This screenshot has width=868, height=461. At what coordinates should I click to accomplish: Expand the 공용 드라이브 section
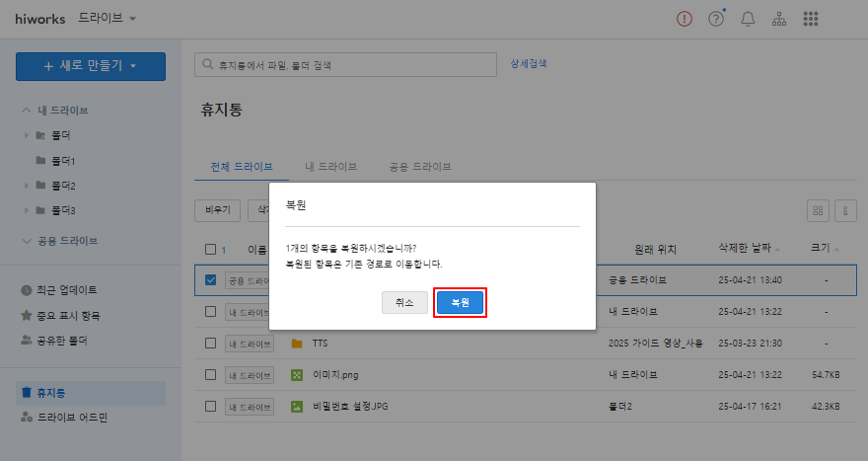coord(27,241)
